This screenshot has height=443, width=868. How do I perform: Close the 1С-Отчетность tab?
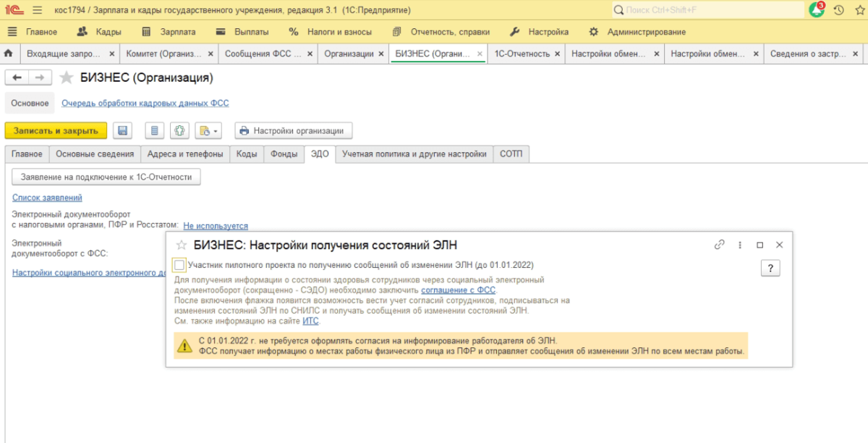pos(558,54)
